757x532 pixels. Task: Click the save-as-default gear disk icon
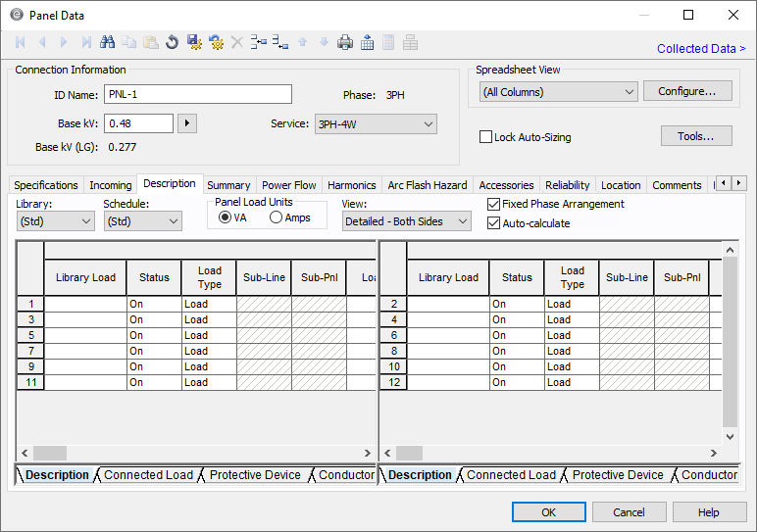point(194,42)
